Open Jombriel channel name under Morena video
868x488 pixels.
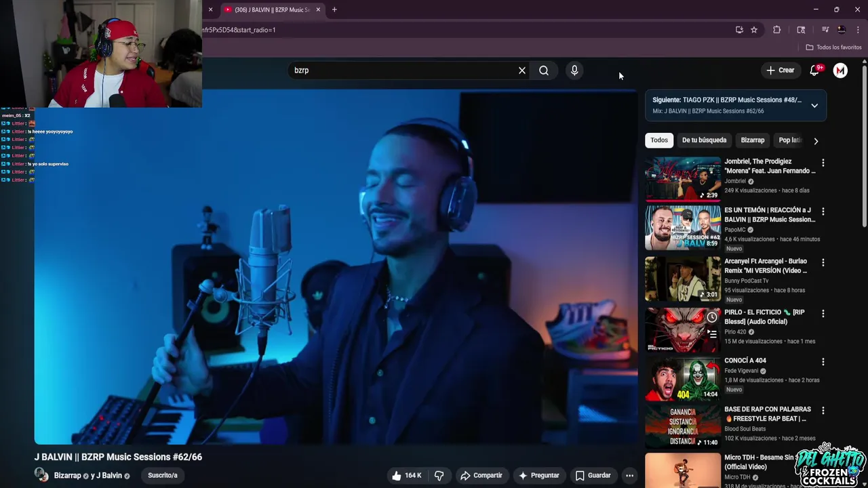pos(735,181)
